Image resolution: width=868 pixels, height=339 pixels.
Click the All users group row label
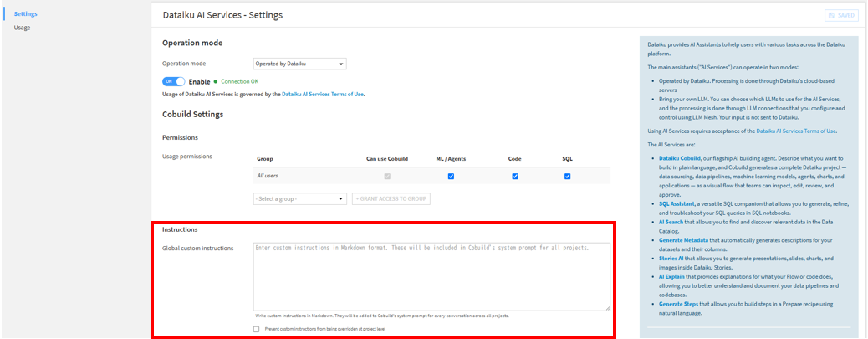click(268, 176)
